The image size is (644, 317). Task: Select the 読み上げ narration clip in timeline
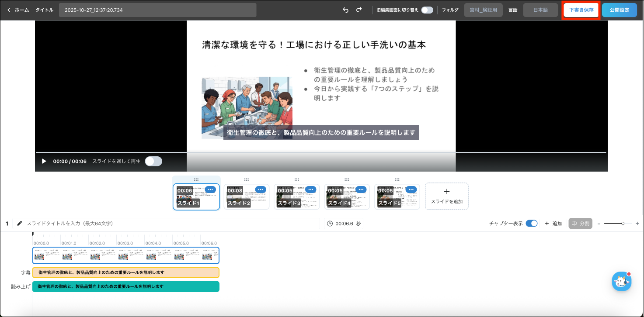(126, 286)
